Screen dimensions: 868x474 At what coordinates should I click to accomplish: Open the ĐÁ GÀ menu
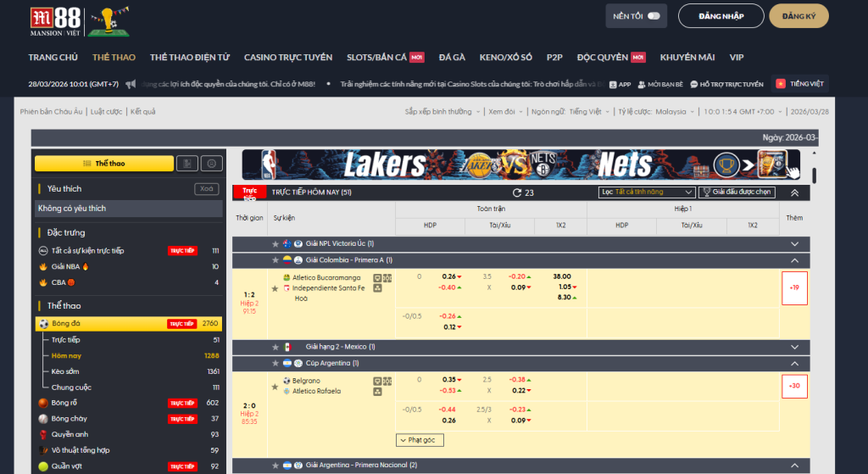[452, 57]
